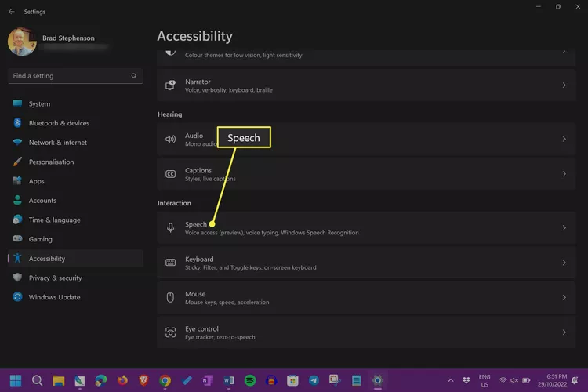Image resolution: width=588 pixels, height=392 pixels.
Task: Expand the Narrator row chevron
Action: click(564, 85)
